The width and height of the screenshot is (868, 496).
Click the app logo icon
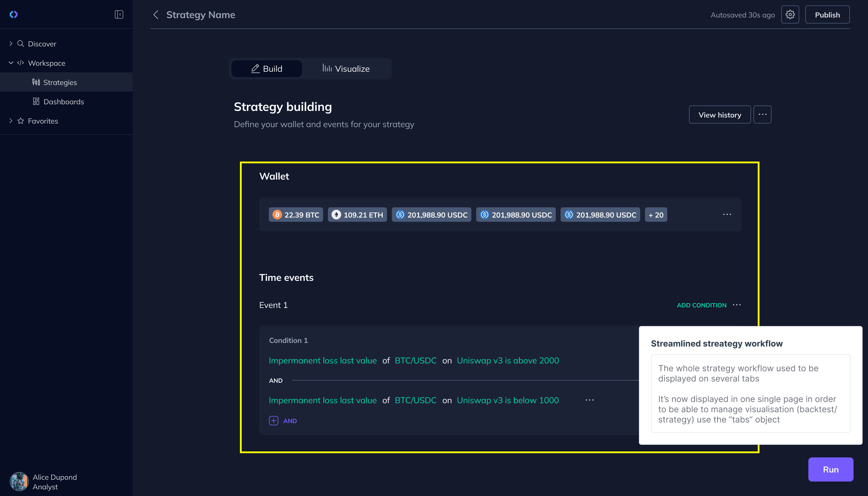pyautogui.click(x=14, y=15)
